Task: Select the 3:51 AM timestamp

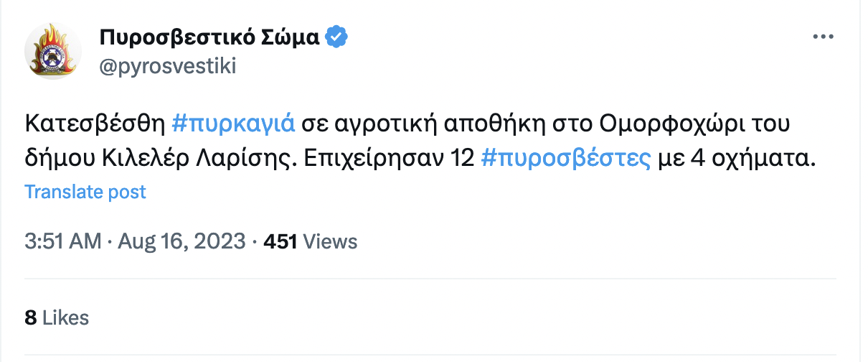Action: pos(63,242)
